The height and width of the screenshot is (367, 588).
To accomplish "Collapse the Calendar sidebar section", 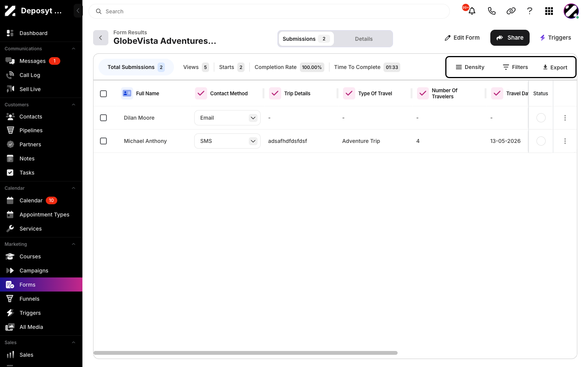I will click(74, 188).
